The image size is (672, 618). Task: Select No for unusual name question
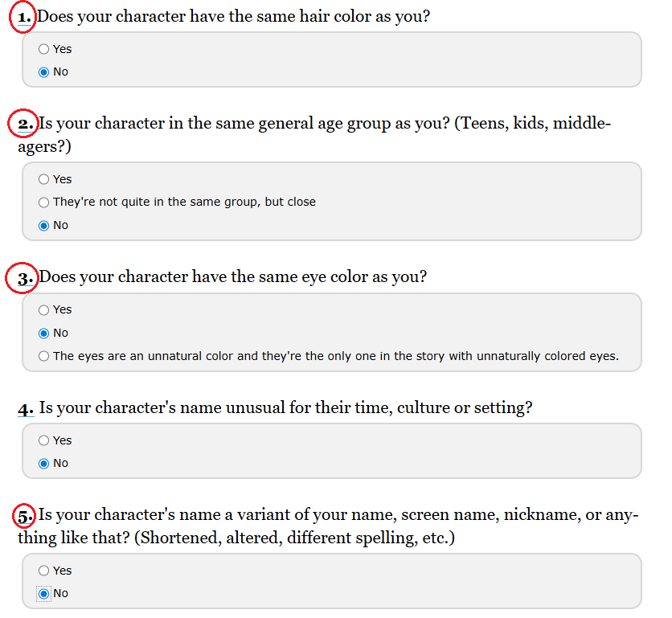(43, 463)
